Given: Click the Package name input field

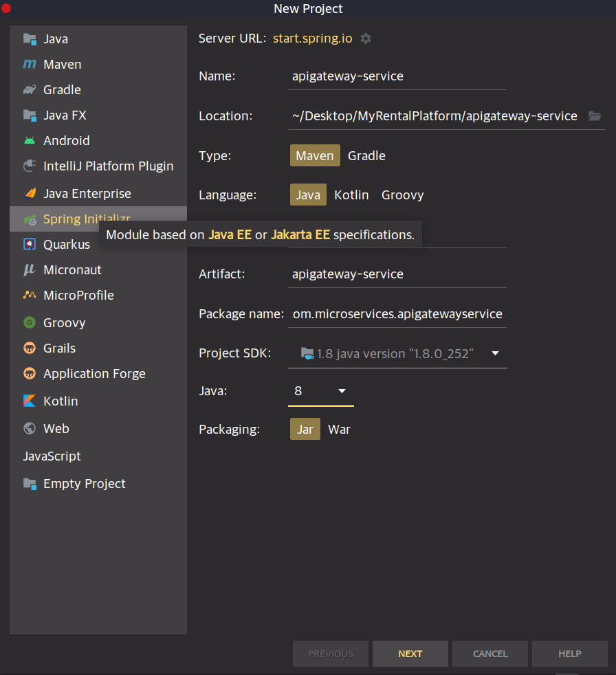Looking at the screenshot, I should pyautogui.click(x=397, y=314).
